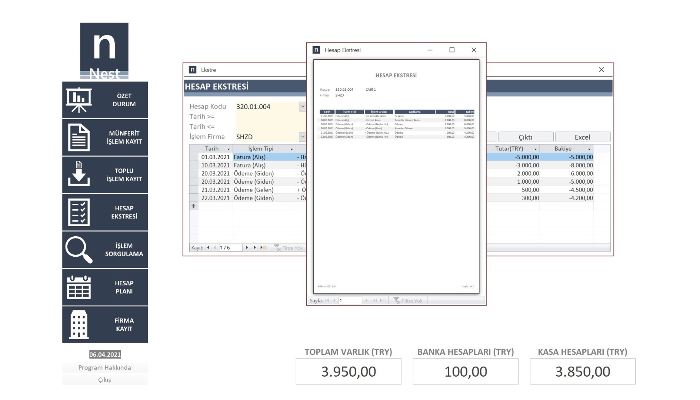Click the date 06.04.2021 under sidebar
Image resolution: width=700 pixels, height=400 pixels.
click(105, 354)
